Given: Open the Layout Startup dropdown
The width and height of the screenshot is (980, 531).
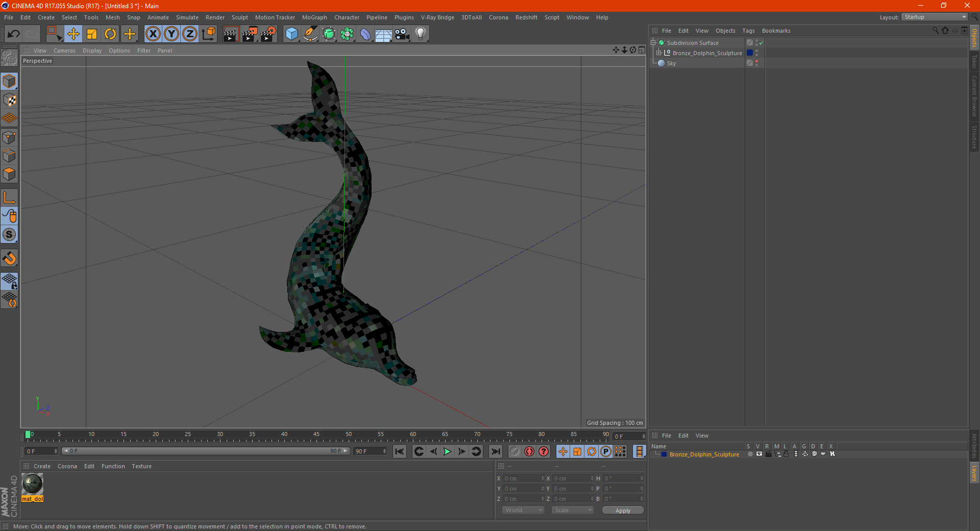Looking at the screenshot, I should tap(935, 17).
